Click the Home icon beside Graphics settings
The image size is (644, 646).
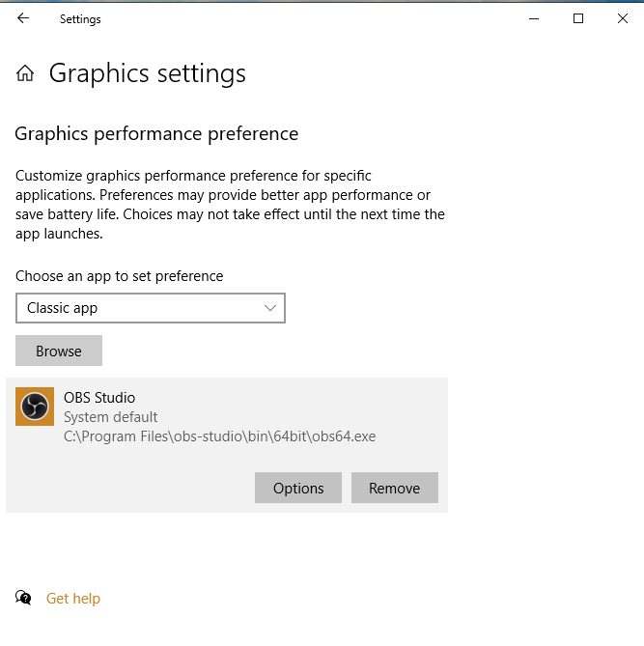pyautogui.click(x=25, y=73)
